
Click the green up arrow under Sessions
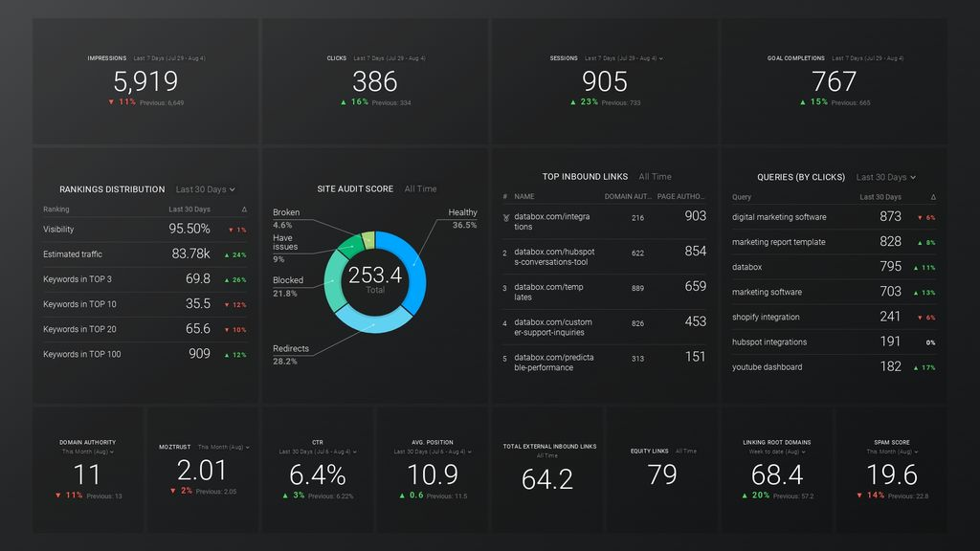coord(573,101)
